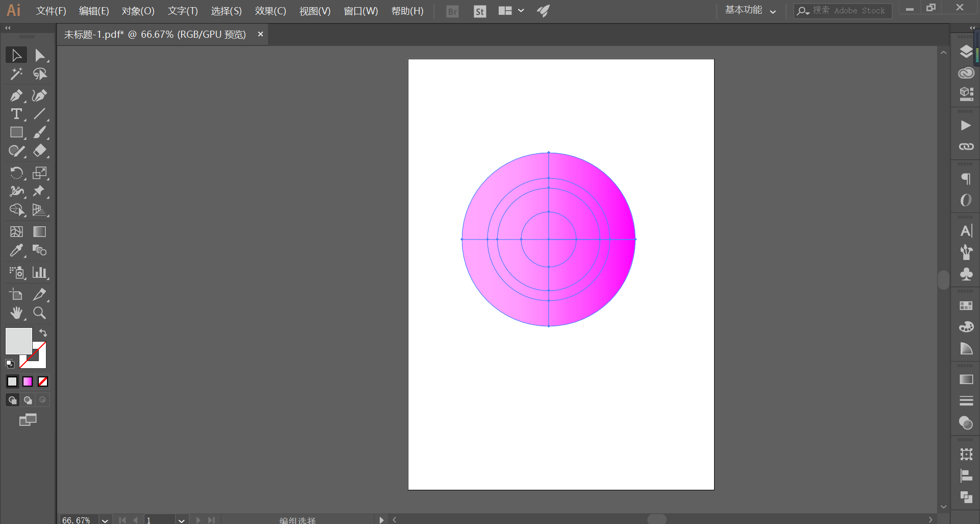Screen dimensions: 980x524
Task: Choose the Rectangle tool
Action: pos(16,132)
